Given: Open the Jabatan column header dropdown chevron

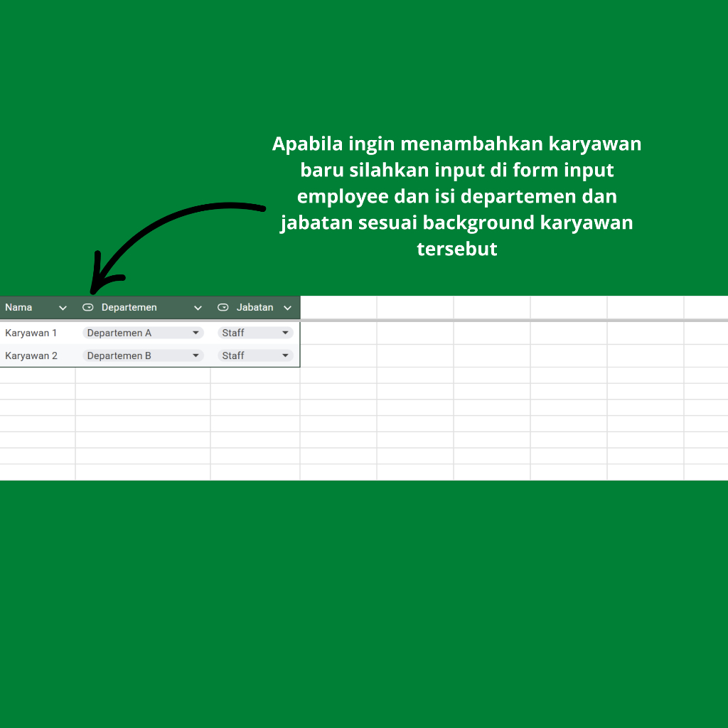Looking at the screenshot, I should pos(287,308).
